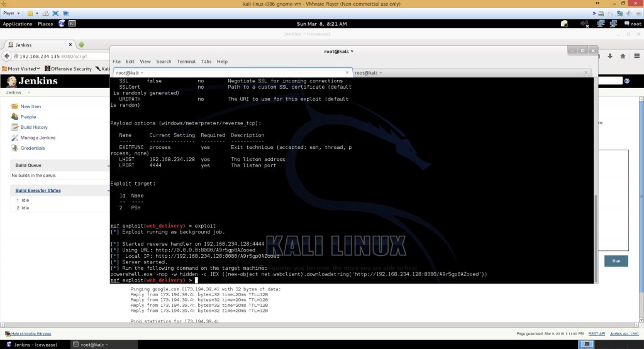The image size is (644, 349).
Task: Click the second network computers icon in panel
Action: pos(614,23)
